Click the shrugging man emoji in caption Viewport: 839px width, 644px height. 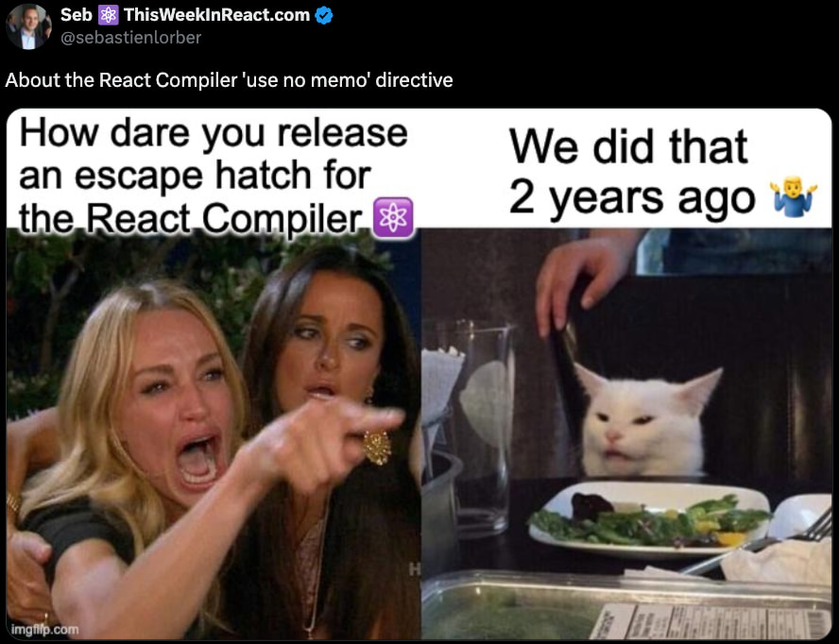click(794, 198)
